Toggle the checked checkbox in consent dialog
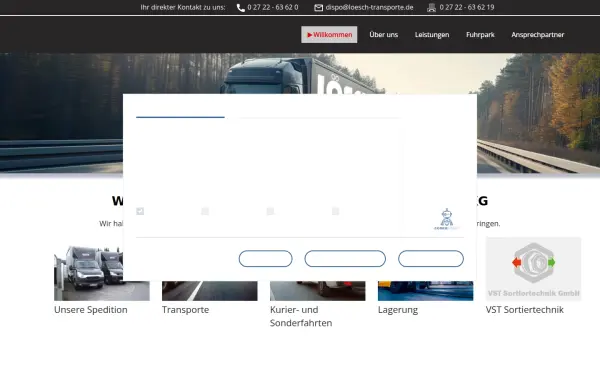 click(140, 211)
